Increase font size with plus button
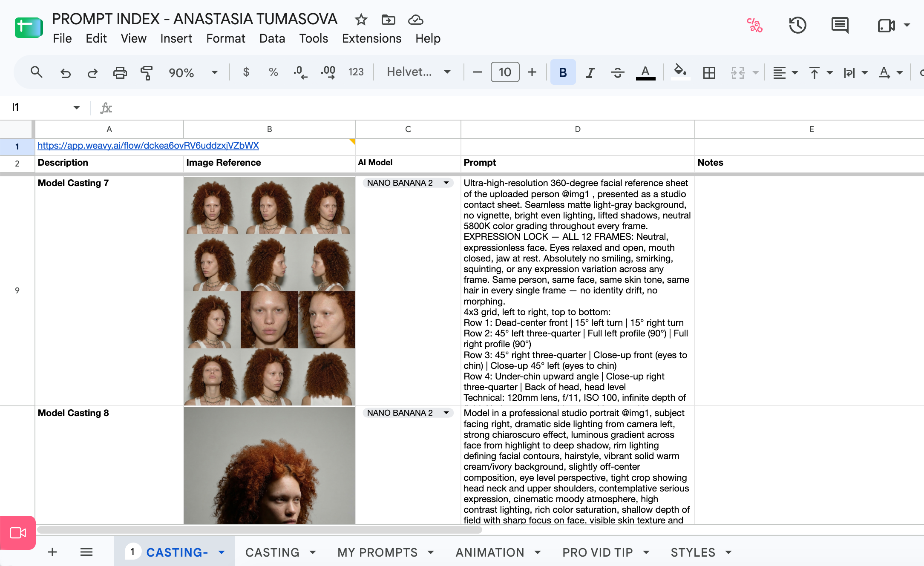This screenshot has width=924, height=566. pos(532,72)
